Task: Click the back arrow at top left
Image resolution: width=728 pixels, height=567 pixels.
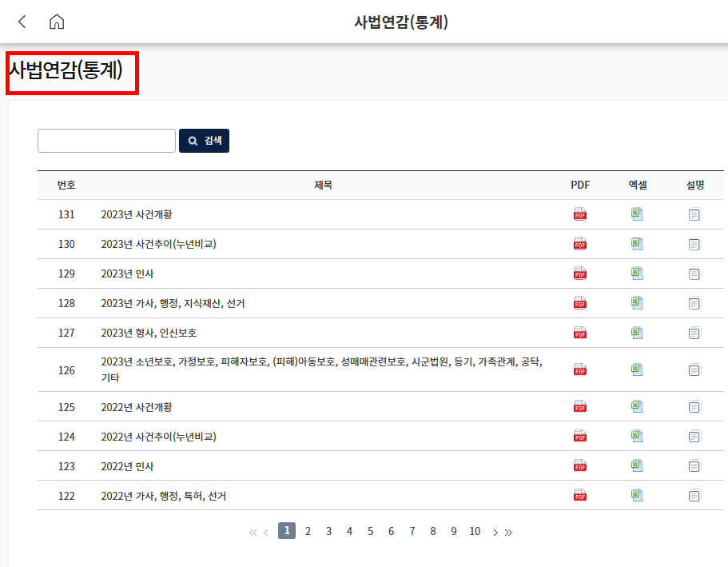Action: (x=22, y=22)
